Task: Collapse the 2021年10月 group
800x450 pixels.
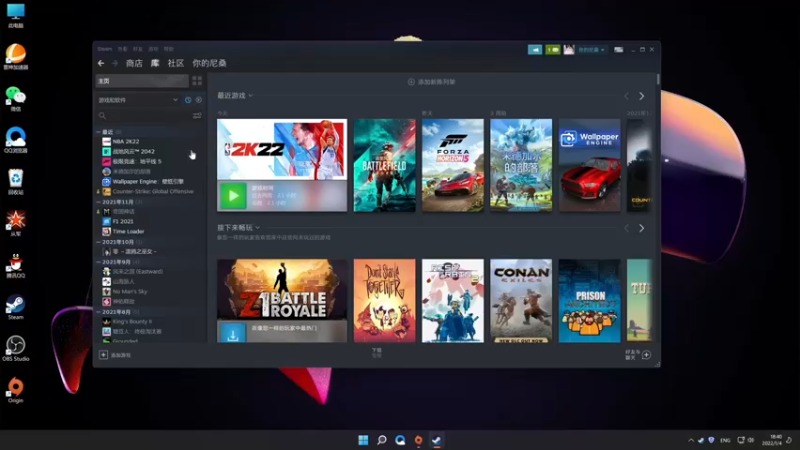Action: tap(98, 242)
